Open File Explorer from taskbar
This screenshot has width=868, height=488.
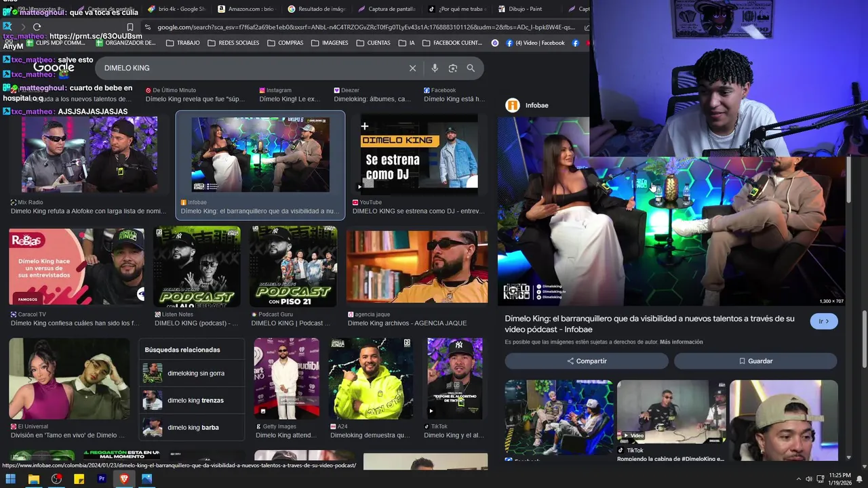[x=33, y=479]
